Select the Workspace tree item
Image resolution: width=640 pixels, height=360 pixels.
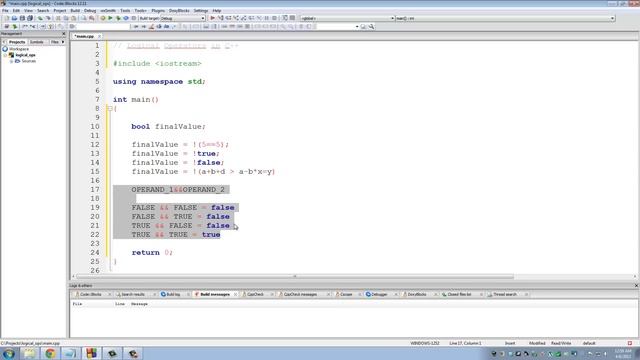pos(19,49)
